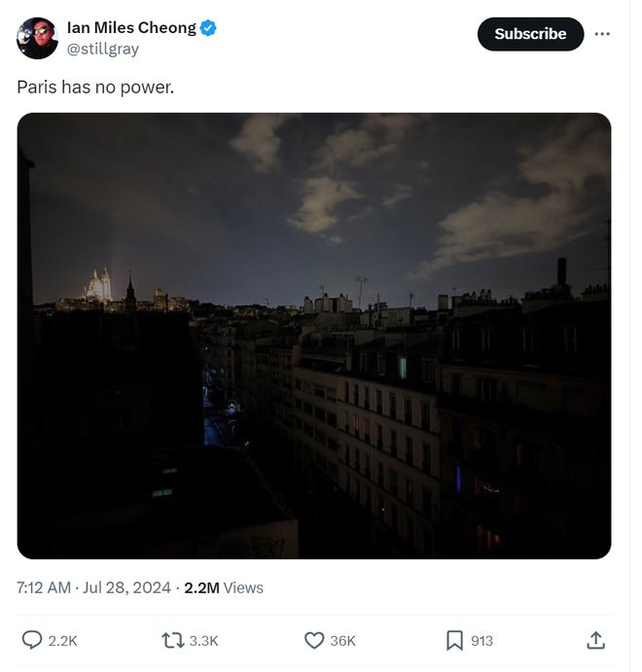Click the 913 bookmark count
Viewport: 642px width, 672px height.
[482, 640]
